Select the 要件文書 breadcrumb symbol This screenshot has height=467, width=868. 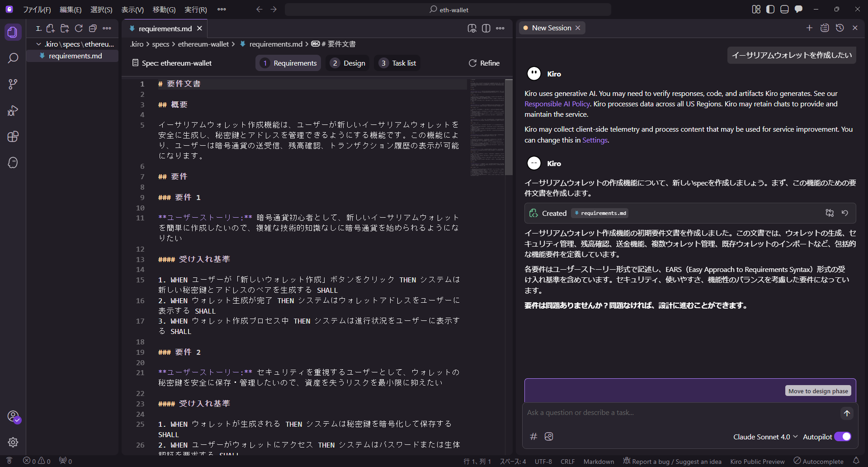[x=334, y=44]
